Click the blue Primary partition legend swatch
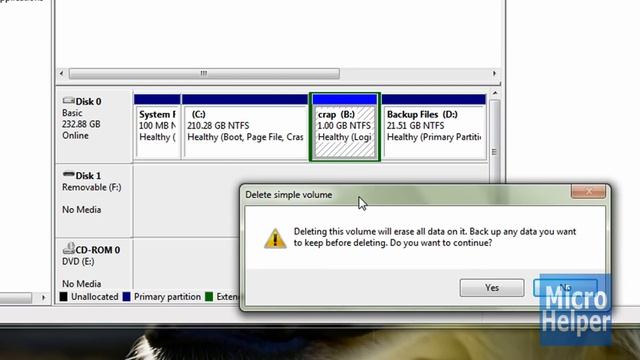 coord(127,297)
